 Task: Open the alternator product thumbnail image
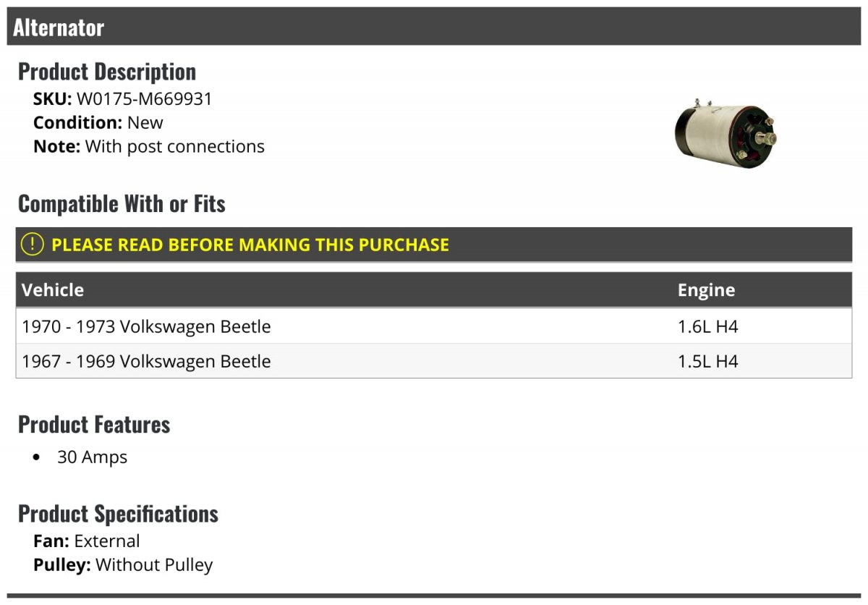(726, 134)
